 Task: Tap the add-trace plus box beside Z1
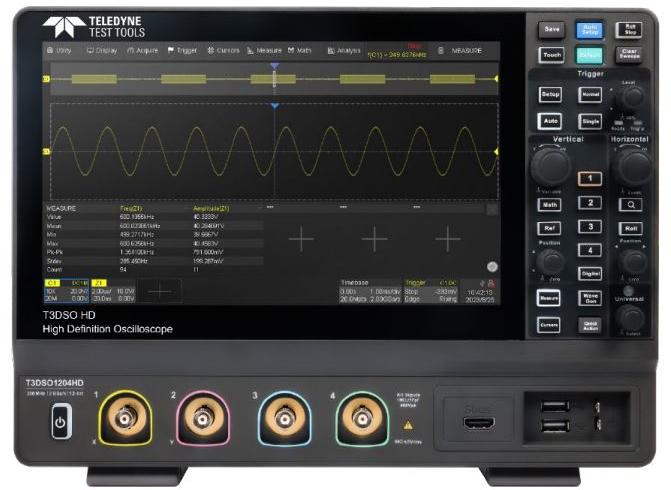coord(160,291)
